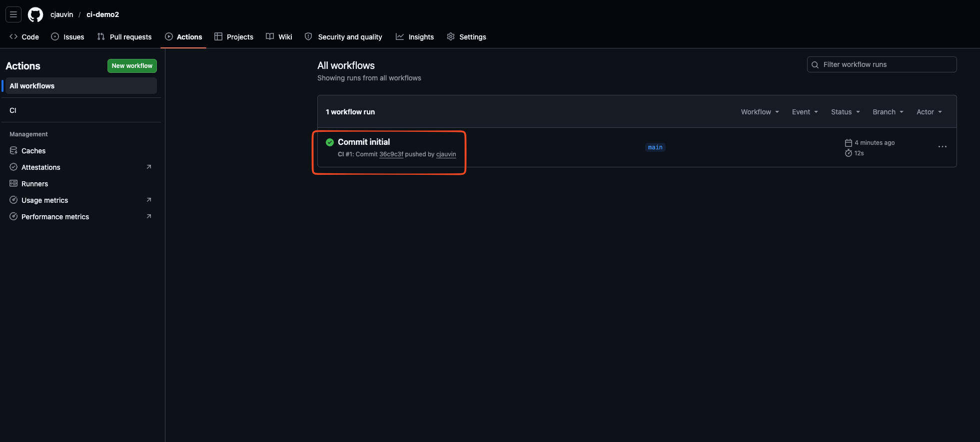Open the Branch filter dropdown
The image size is (980, 442).
click(888, 112)
